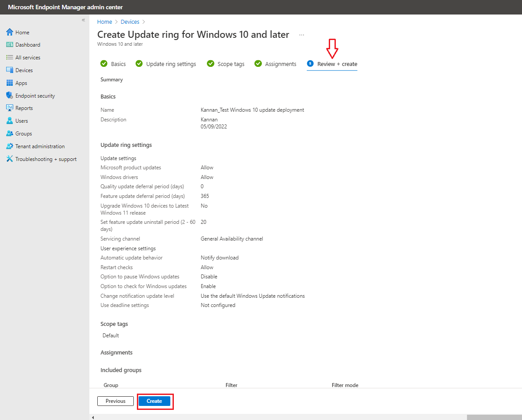Click the Groups people icon

click(x=10, y=133)
